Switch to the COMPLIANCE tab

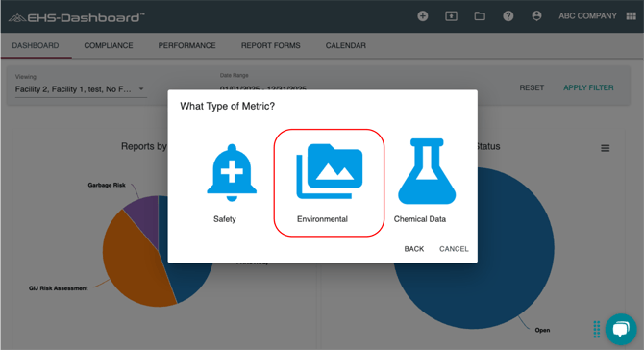click(x=109, y=45)
